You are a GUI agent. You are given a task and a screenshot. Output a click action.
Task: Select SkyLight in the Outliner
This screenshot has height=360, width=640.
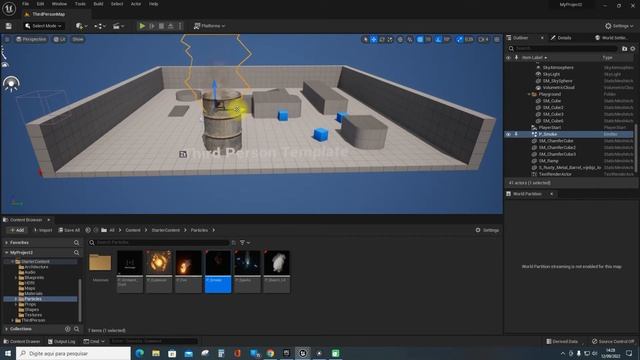pyautogui.click(x=551, y=74)
